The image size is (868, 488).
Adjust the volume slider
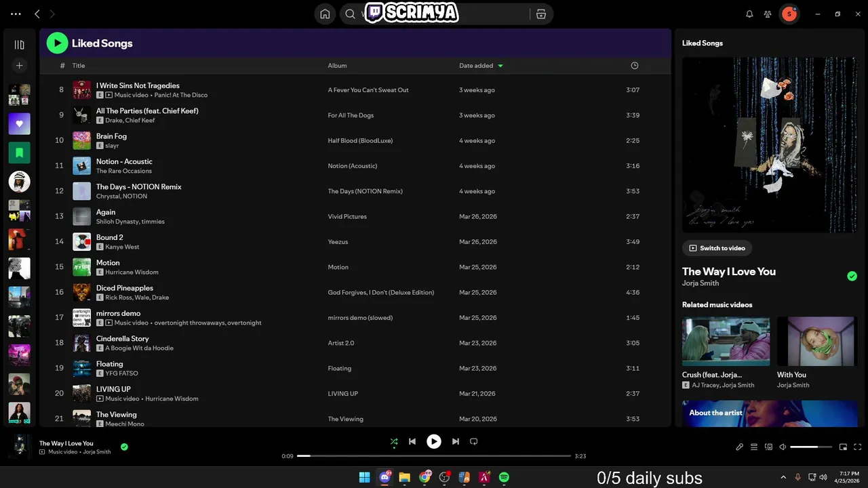pyautogui.click(x=811, y=447)
